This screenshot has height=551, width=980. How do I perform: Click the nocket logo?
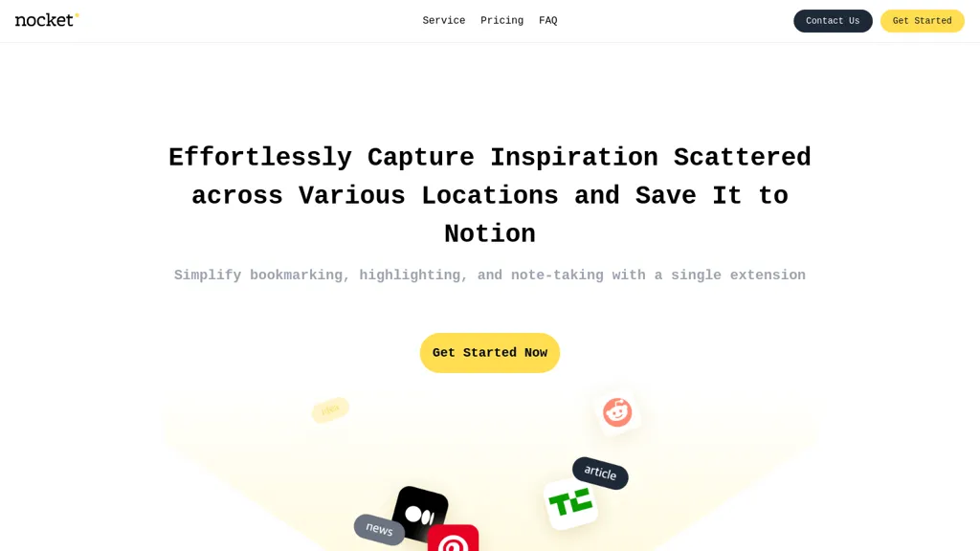tap(47, 20)
